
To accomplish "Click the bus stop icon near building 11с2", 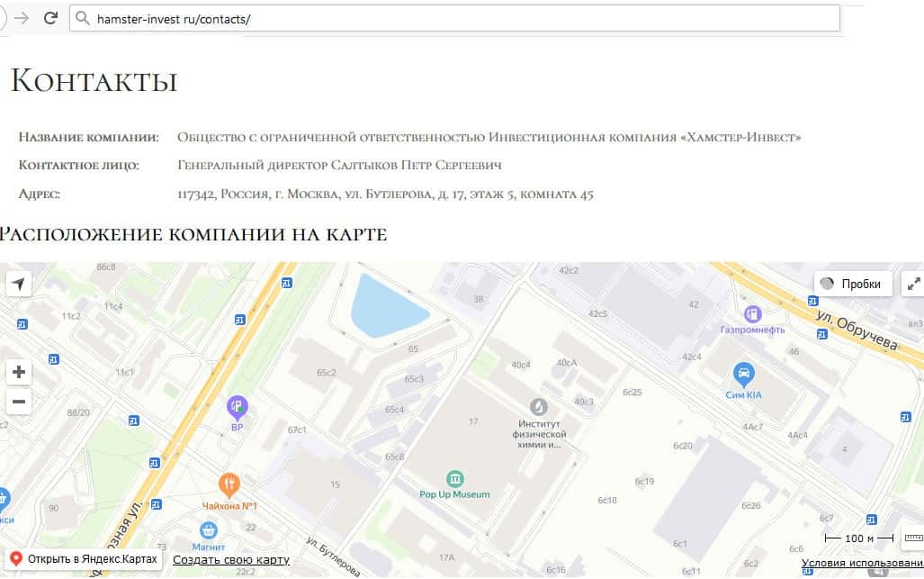I will point(22,324).
